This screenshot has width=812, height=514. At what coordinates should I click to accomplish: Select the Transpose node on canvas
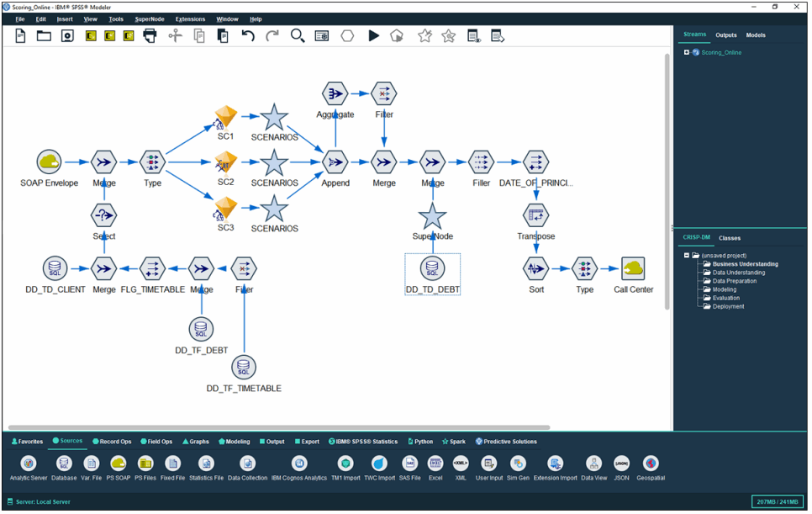(x=536, y=215)
